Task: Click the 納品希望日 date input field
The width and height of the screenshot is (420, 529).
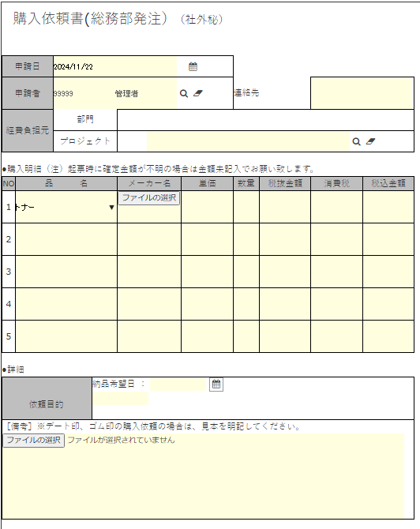Action: point(178,385)
